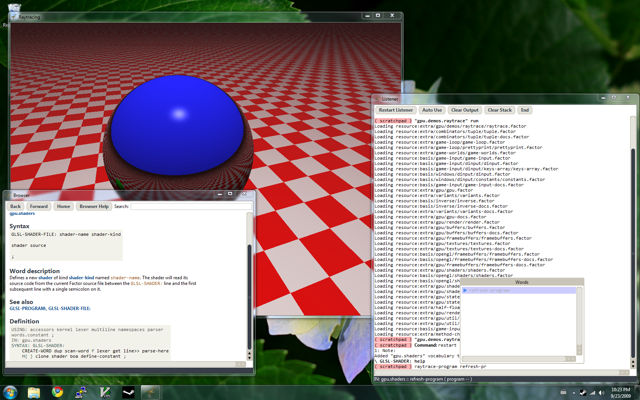Click 'GLSL-SHADER-FILE: shader-name shader-kind' syntax line
Viewport: 640px width, 400px height.
pyautogui.click(x=66, y=234)
